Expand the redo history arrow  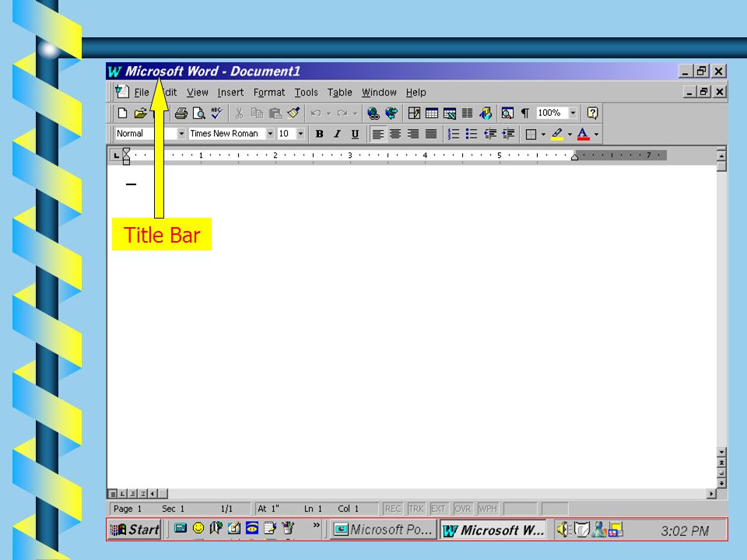click(x=355, y=114)
